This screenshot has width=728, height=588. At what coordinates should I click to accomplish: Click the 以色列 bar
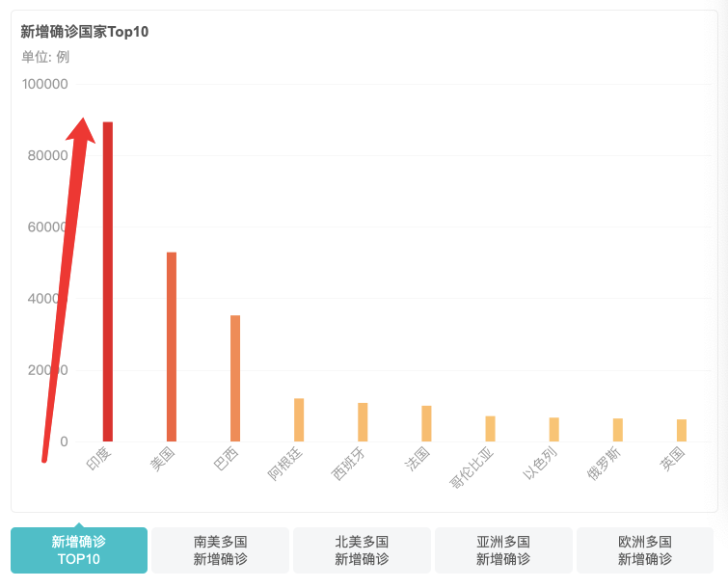553,429
